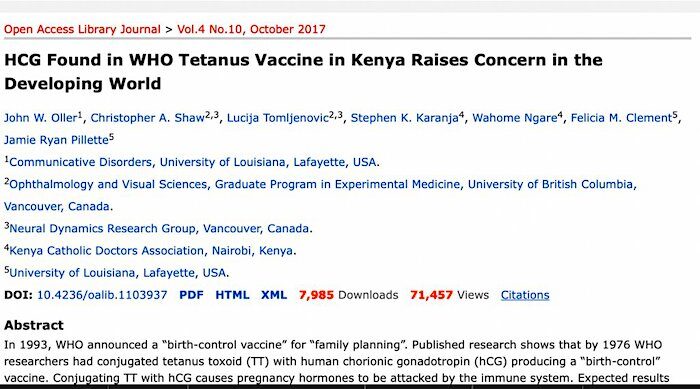This screenshot has height=389, width=700.
Task: Open DOI 10.4236/oalib.1103937 link
Action: click(102, 295)
